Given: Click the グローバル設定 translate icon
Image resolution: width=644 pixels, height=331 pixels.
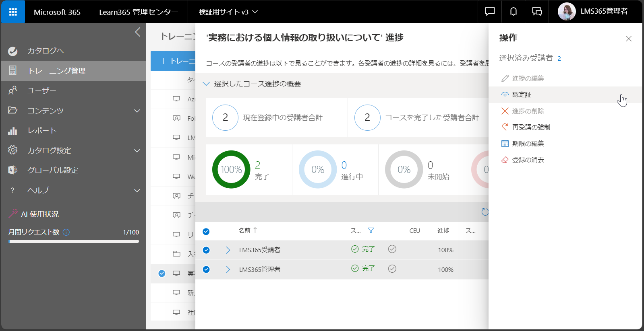Looking at the screenshot, I should (x=13, y=170).
